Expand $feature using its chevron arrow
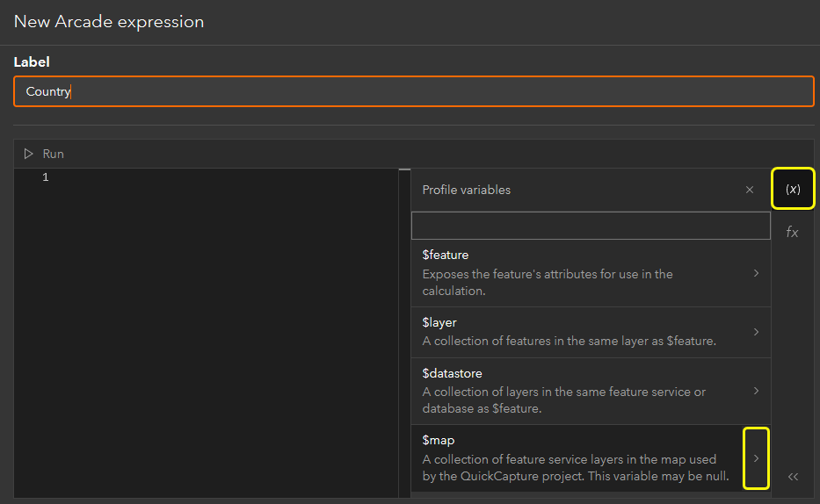 coord(756,273)
